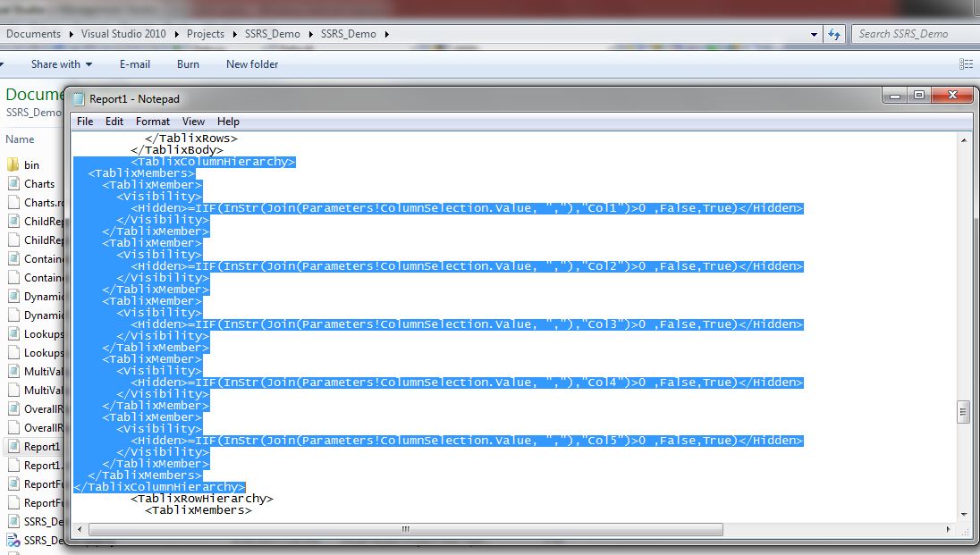Click the Search SSRS_Demo field
Screen dimensions: 980x555
(915, 34)
